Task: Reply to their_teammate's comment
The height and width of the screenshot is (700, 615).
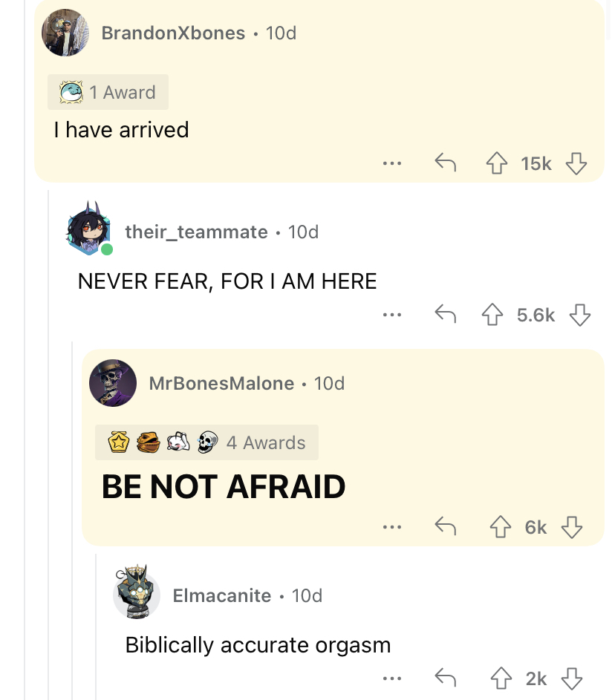Action: click(x=446, y=314)
